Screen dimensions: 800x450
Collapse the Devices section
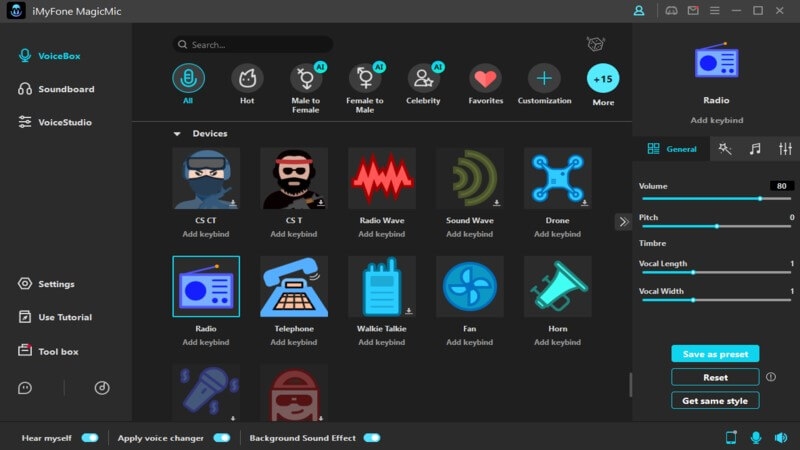(177, 134)
